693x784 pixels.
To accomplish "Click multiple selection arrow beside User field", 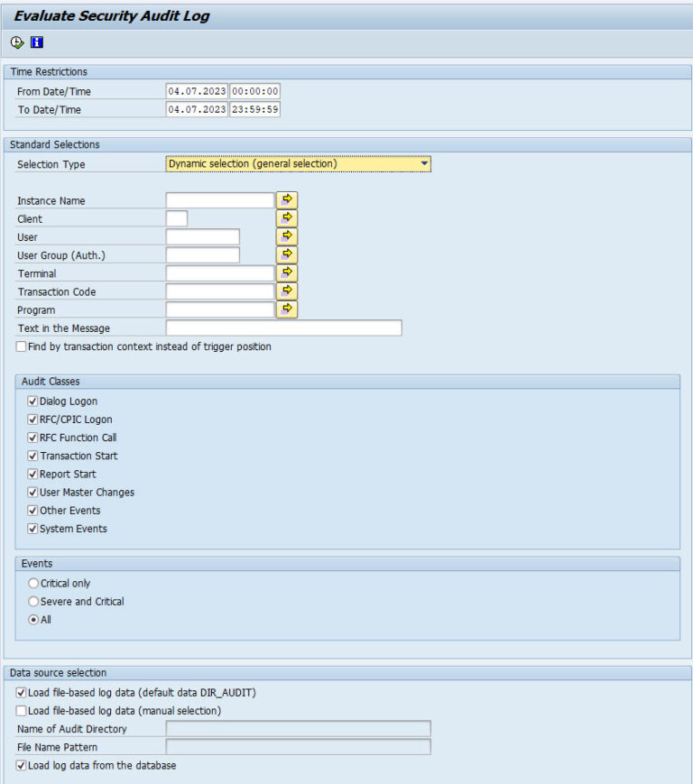I will pyautogui.click(x=287, y=236).
